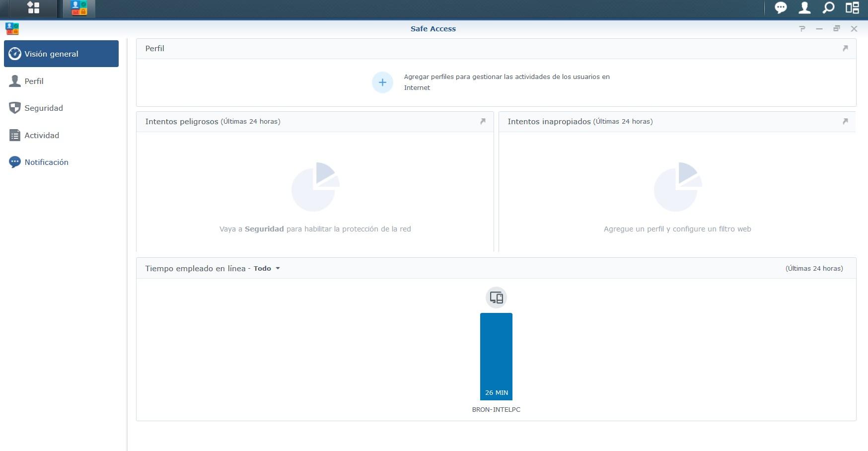
Task: Open the main menu grid icon
Action: pyautogui.click(x=33, y=8)
